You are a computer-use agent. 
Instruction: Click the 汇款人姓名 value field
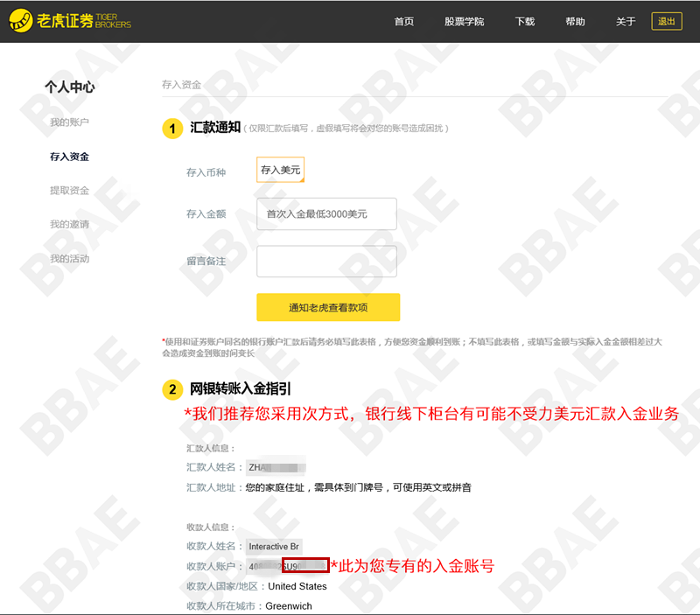276,467
